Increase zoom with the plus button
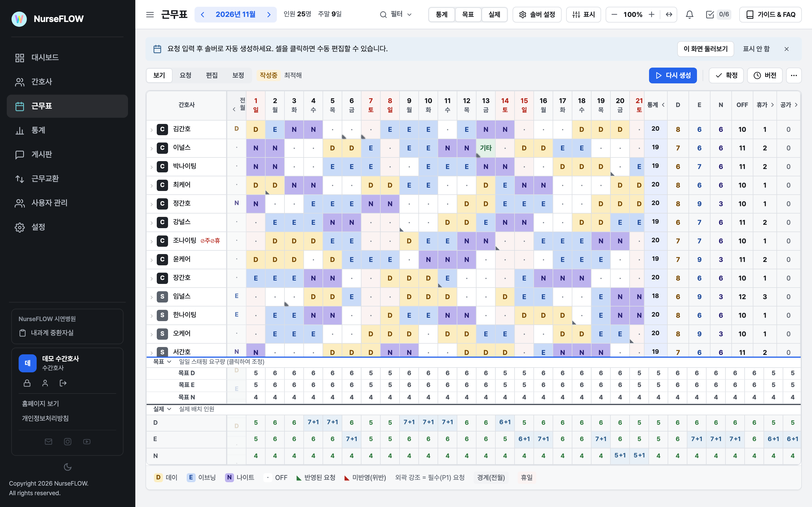 click(x=651, y=14)
